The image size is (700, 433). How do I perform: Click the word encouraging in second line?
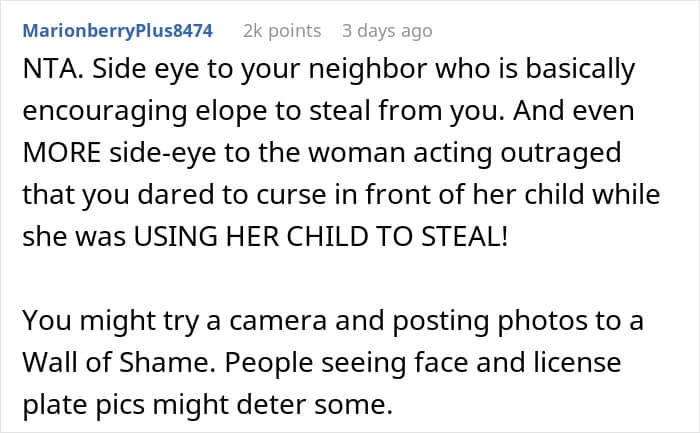(104, 112)
